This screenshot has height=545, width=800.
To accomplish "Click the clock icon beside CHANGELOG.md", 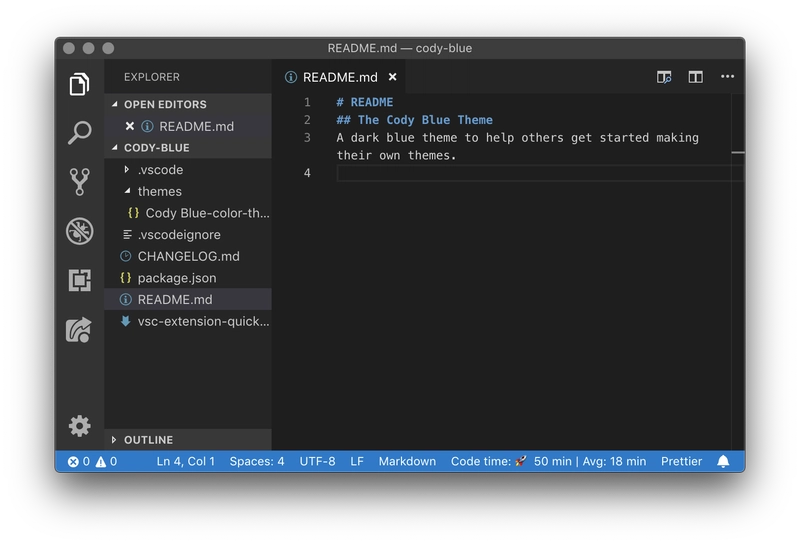I will [126, 256].
